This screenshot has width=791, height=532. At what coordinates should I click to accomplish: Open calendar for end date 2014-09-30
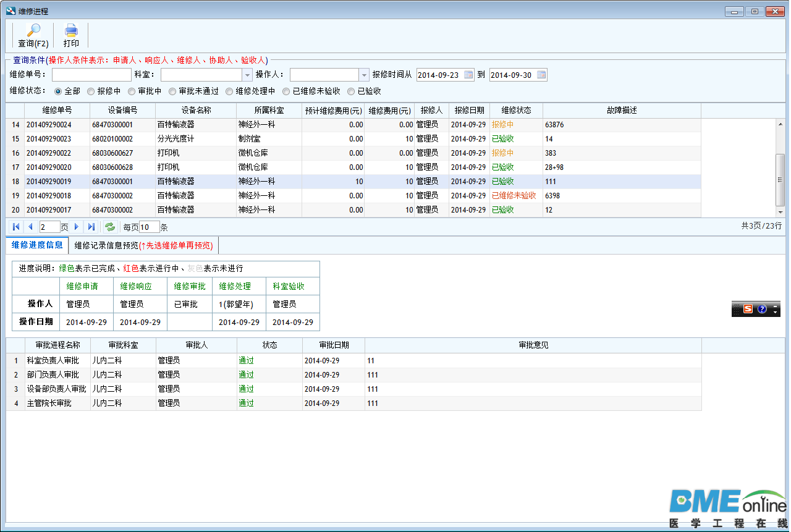point(541,75)
